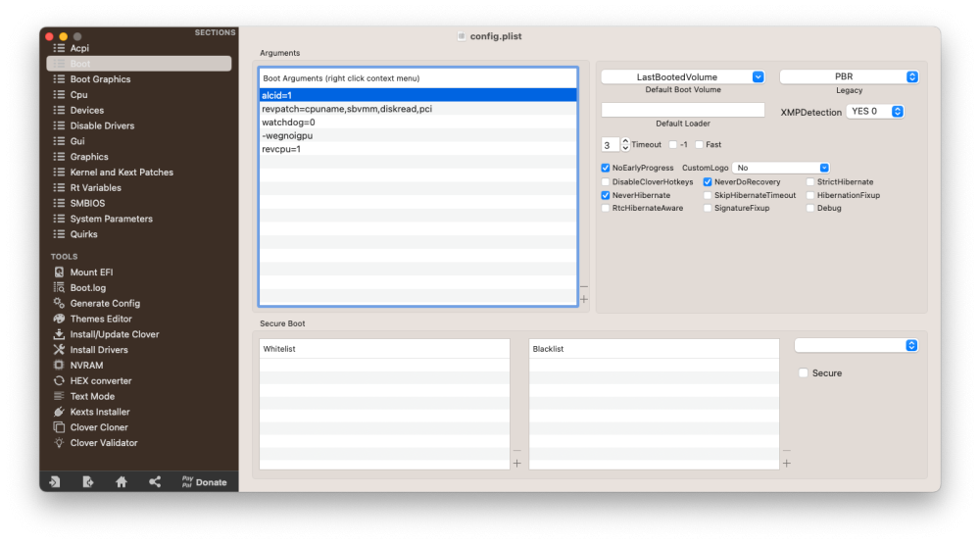This screenshot has width=980, height=544.
Task: Add Blacklist entry with plus button
Action: point(786,464)
